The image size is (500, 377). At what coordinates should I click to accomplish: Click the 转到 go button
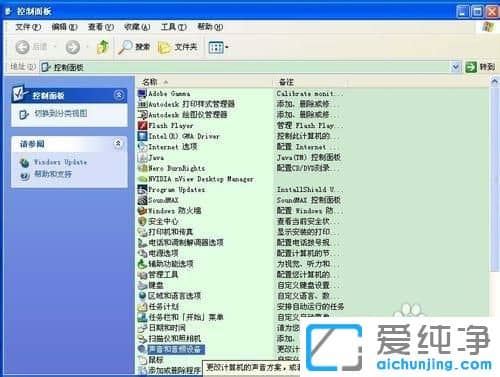(x=480, y=67)
